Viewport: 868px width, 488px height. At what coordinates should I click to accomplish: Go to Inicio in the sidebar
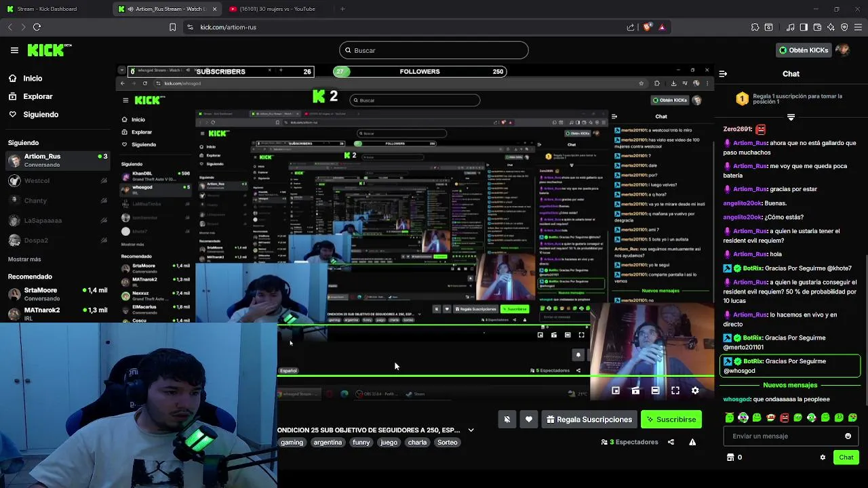tap(25, 78)
